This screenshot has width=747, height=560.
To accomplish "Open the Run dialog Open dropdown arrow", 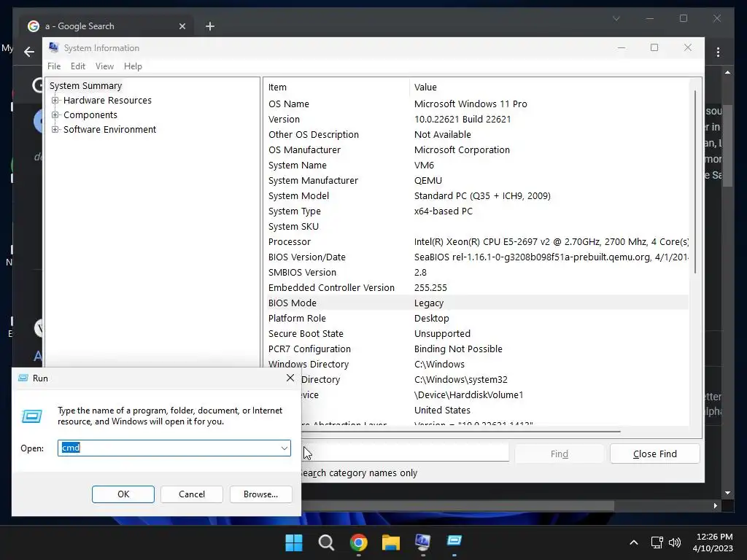I will pos(284,448).
